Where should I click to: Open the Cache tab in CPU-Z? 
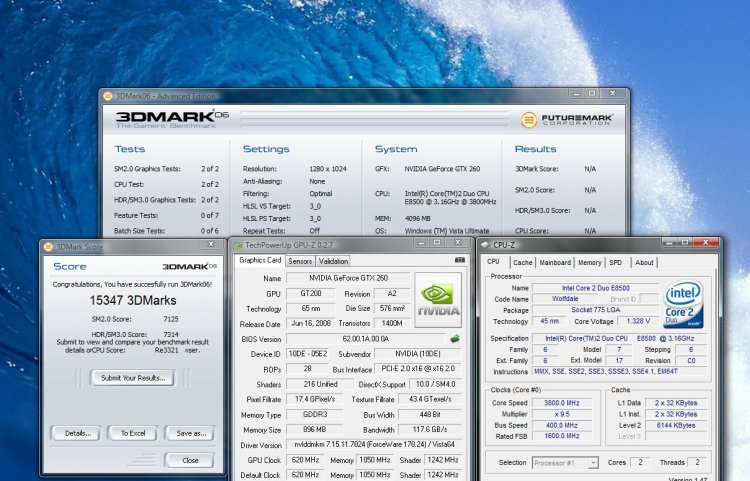click(x=522, y=262)
